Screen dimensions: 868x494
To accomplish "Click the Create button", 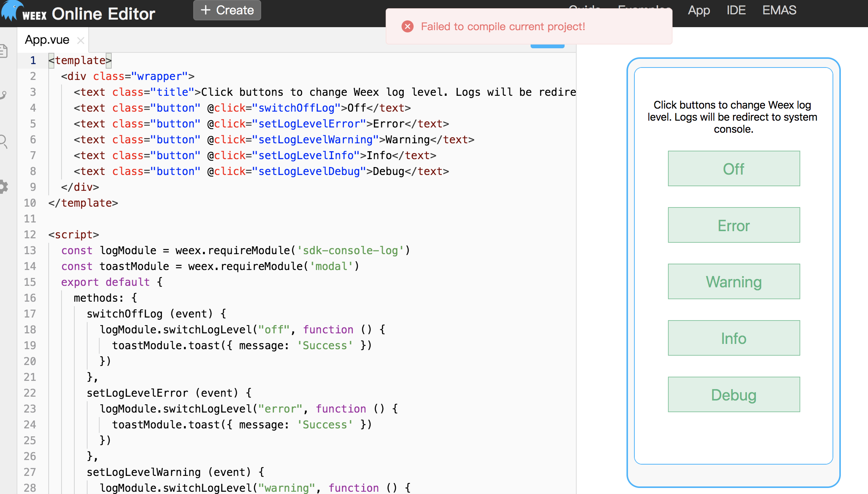I will point(227,10).
